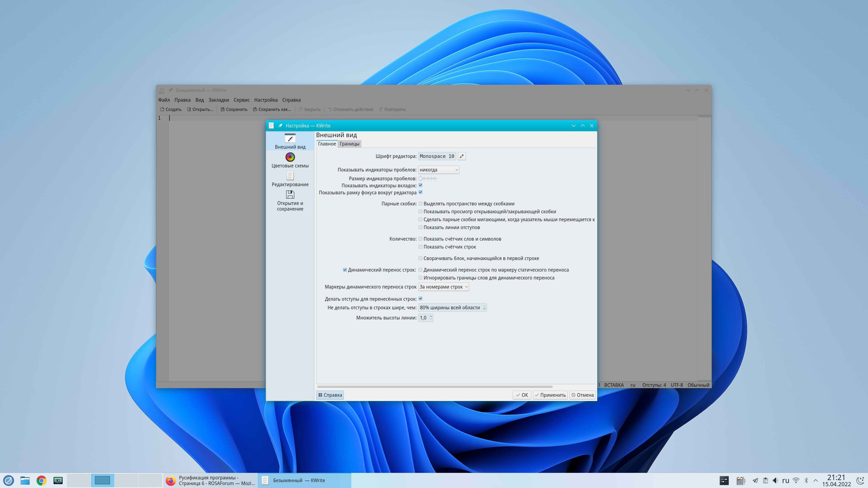Open Открытие и сохранение settings page

pyautogui.click(x=290, y=201)
